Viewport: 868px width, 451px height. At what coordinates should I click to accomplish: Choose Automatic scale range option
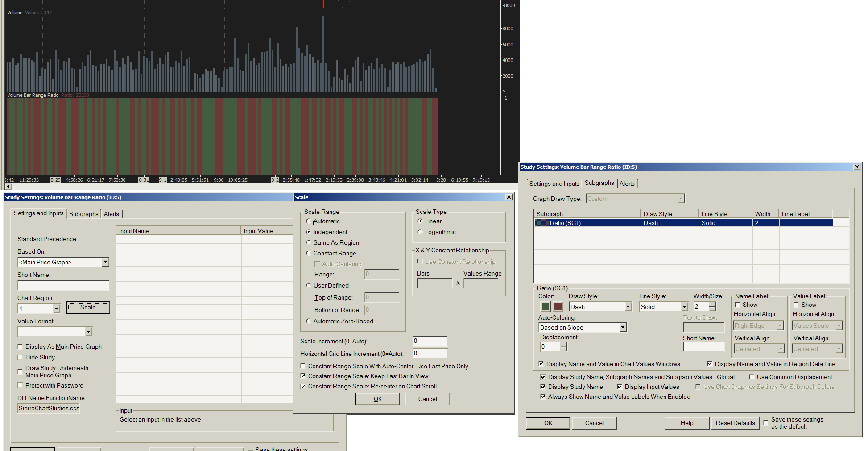tap(309, 221)
